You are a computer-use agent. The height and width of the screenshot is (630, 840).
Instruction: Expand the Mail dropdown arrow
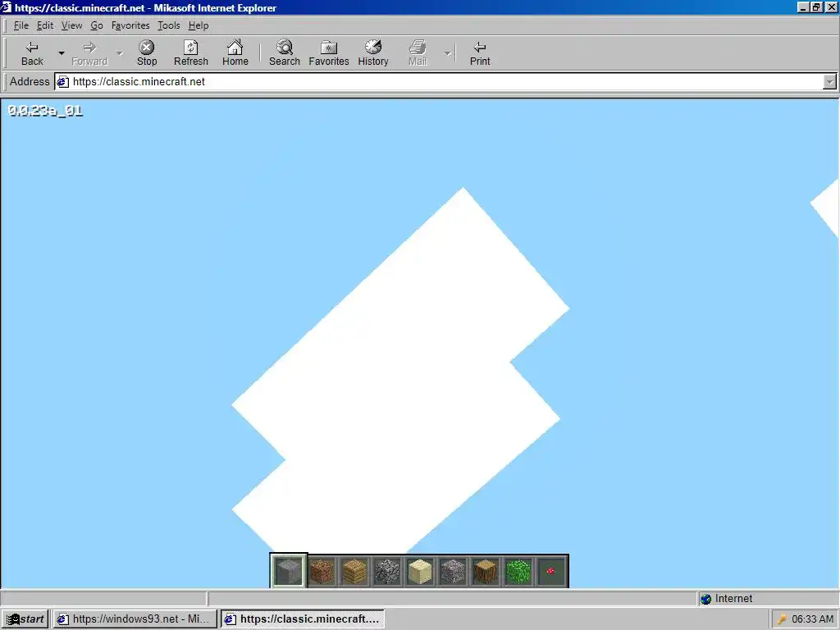click(447, 53)
